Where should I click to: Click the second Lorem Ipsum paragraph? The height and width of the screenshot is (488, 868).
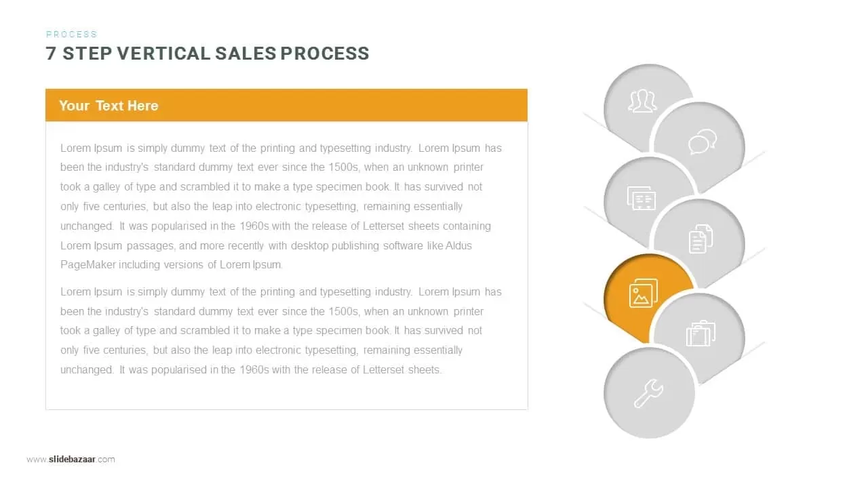(x=281, y=331)
